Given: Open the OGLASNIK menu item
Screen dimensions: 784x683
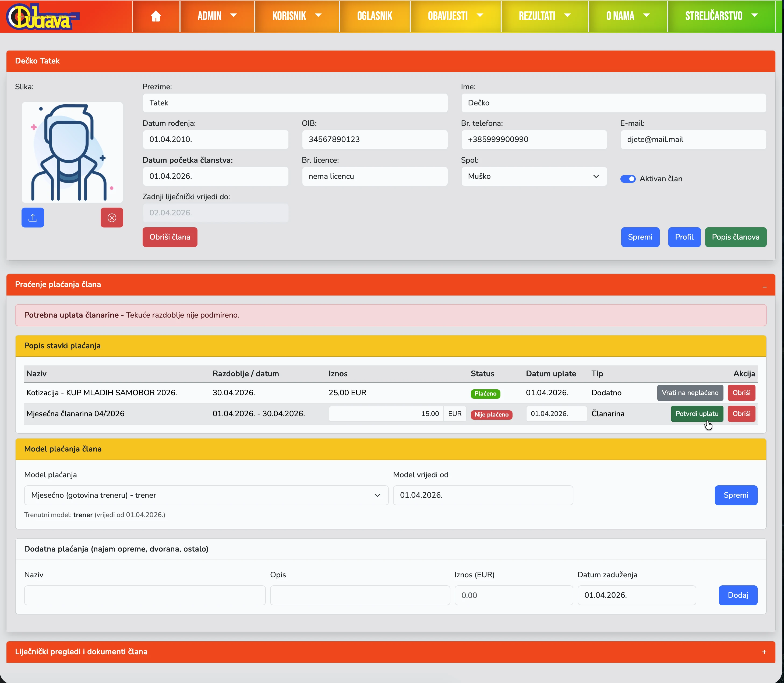Looking at the screenshot, I should [x=375, y=16].
